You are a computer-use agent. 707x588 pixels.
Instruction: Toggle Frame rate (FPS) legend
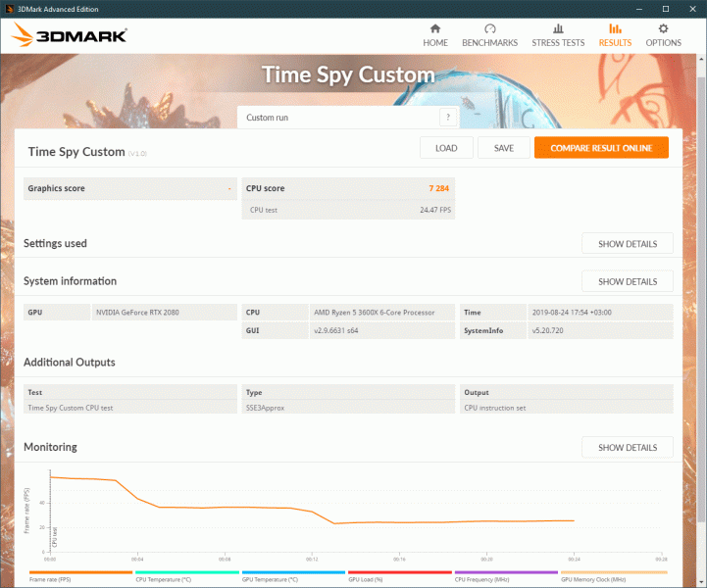(x=80, y=576)
